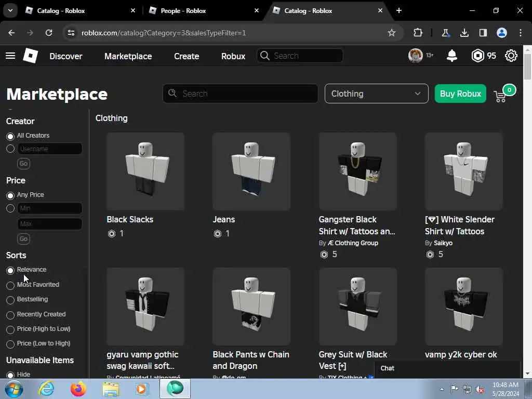Expand the Clothing category dropdown
This screenshot has height=399, width=532.
point(376,94)
